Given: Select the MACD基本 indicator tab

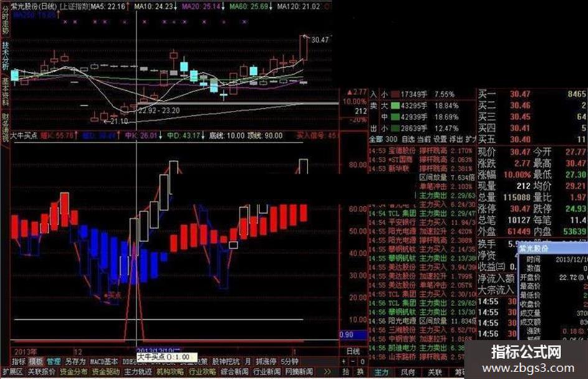Looking at the screenshot, I should pos(104,362).
